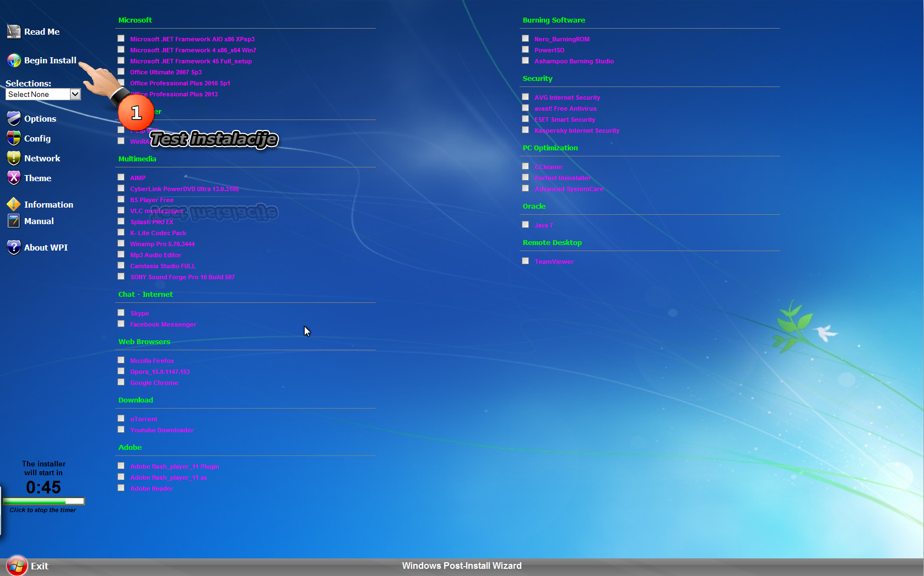Image resolution: width=924 pixels, height=576 pixels.
Task: Tick the Office Ultimate 2007 Sp3 checkbox
Action: pos(121,72)
